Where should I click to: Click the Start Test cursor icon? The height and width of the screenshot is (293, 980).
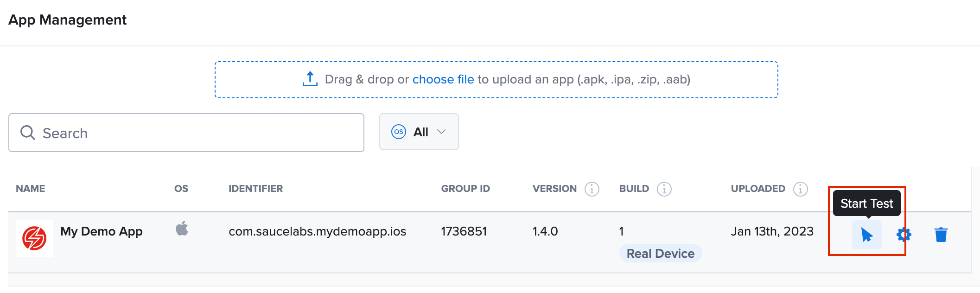point(866,235)
